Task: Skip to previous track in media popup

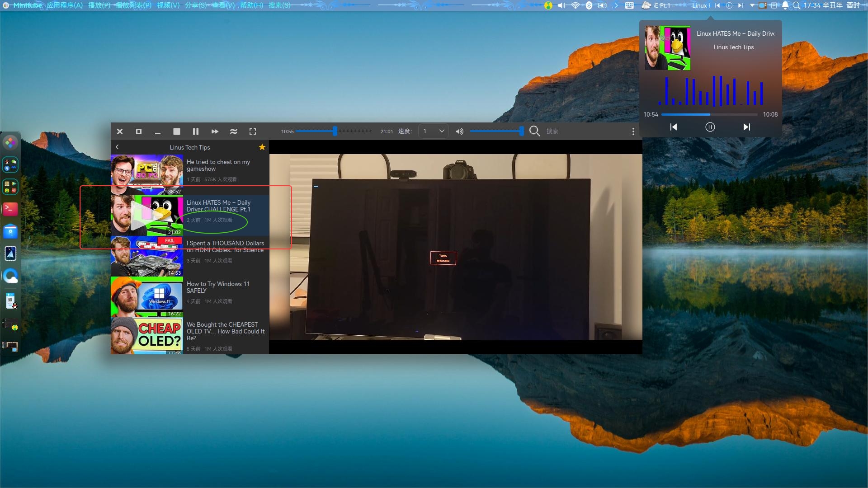Action: point(674,127)
